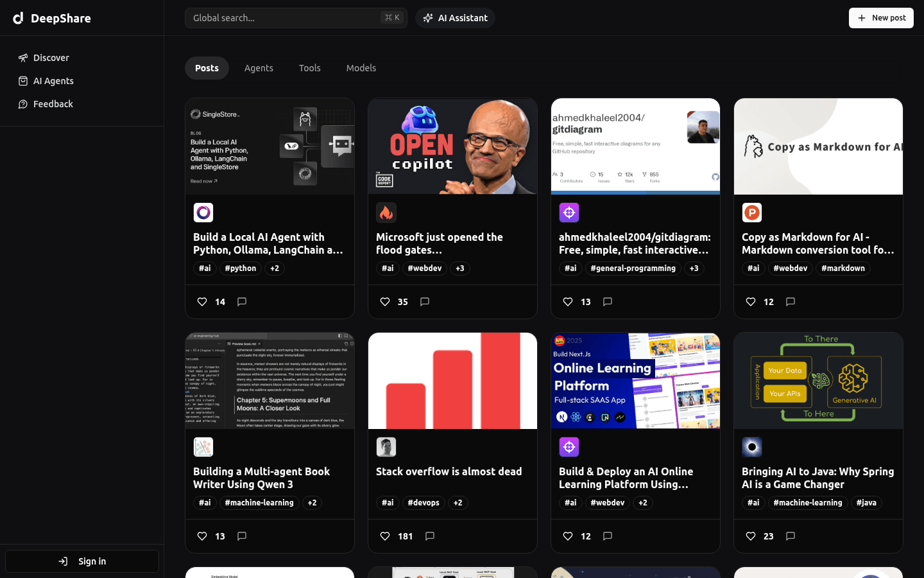The height and width of the screenshot is (578, 924).
Task: Like the Local AI Agent post
Action: coord(202,302)
